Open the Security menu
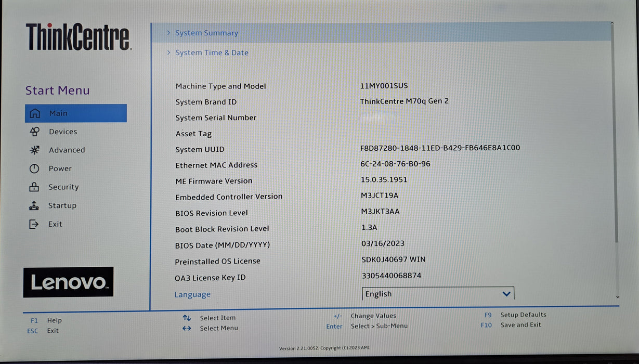The width and height of the screenshot is (639, 364). [63, 187]
